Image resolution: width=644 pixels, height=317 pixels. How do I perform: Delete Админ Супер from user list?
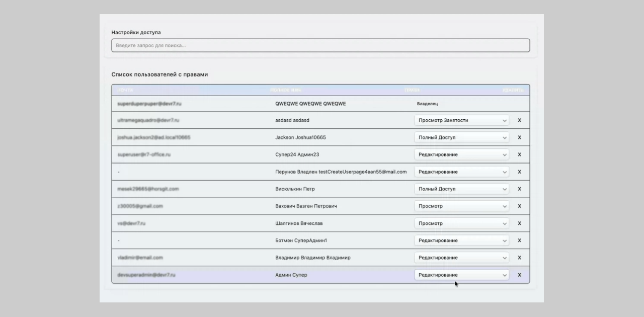click(x=519, y=275)
